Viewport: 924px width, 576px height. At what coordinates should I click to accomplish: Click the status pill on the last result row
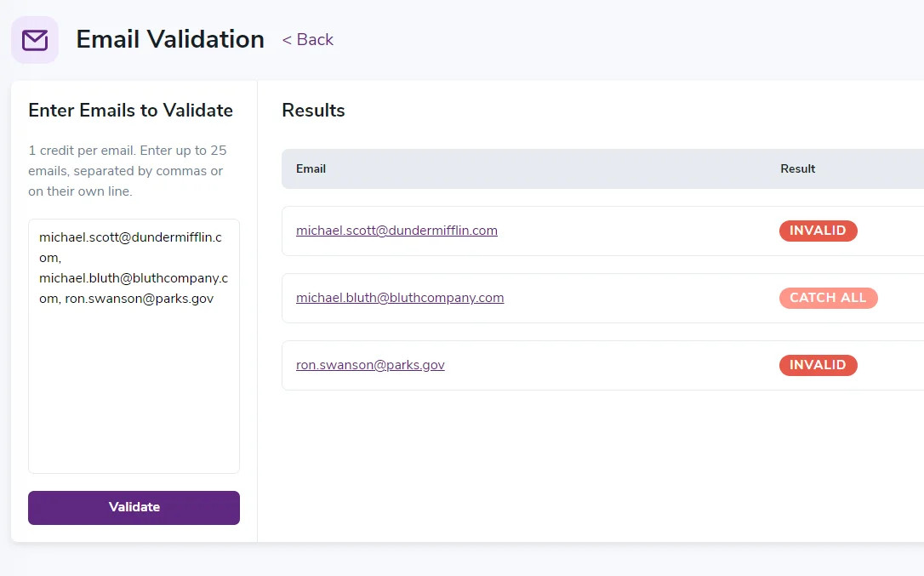coord(818,365)
